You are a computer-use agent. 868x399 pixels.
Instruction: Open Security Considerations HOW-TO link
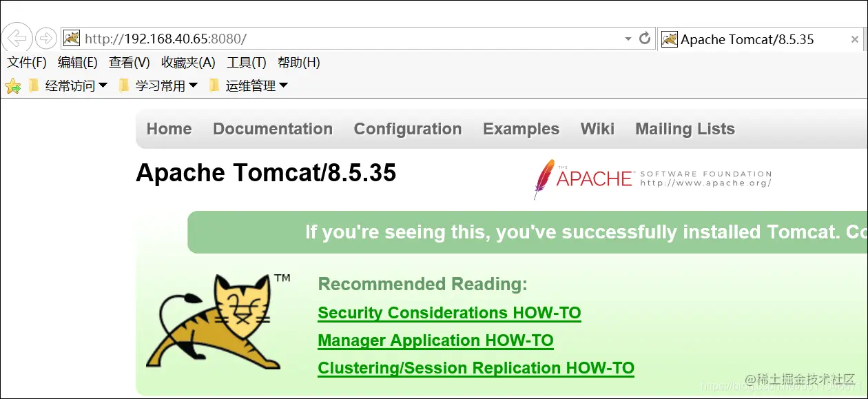[x=449, y=312]
